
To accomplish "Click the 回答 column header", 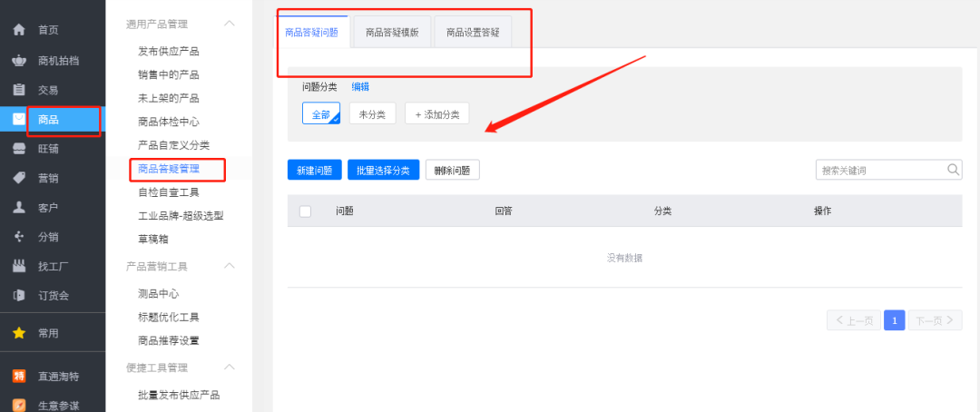I will click(x=504, y=211).
